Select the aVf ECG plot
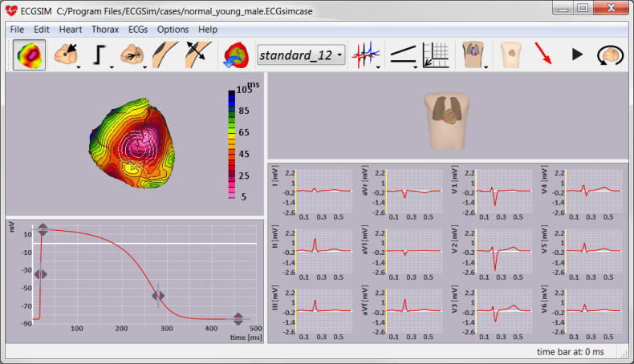 pyautogui.click(x=413, y=310)
